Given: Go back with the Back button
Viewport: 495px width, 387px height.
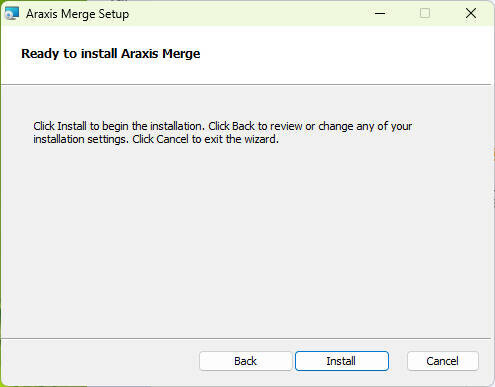Looking at the screenshot, I should click(245, 361).
